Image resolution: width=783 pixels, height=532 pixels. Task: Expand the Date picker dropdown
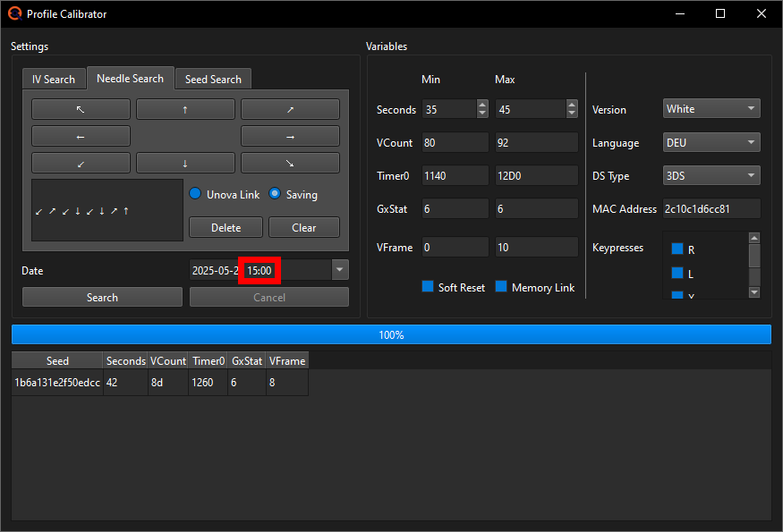point(339,270)
